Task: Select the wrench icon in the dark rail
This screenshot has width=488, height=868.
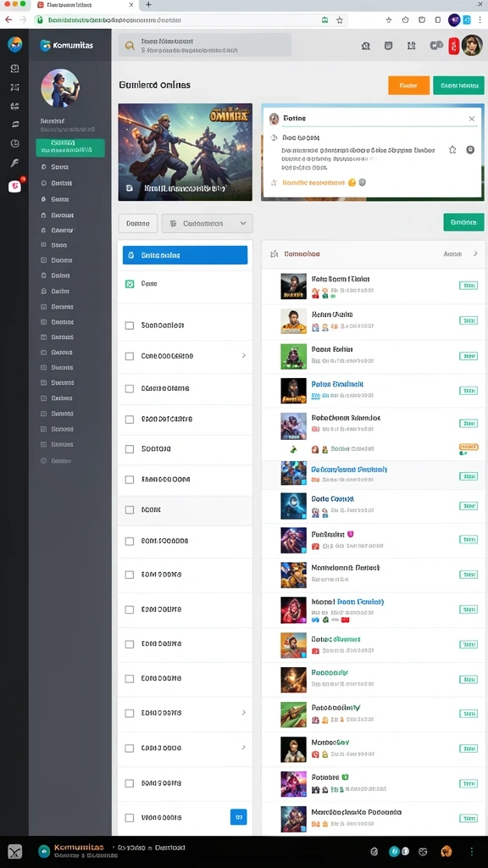Action: pyautogui.click(x=15, y=163)
